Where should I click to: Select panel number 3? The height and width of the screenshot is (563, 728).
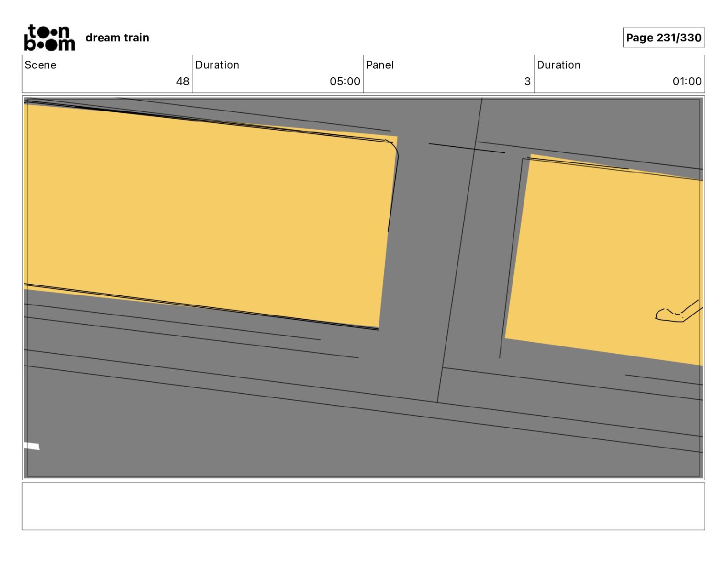(x=527, y=81)
